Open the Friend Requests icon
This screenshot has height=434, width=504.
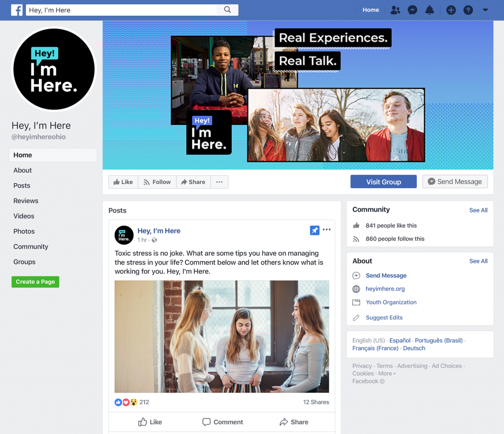coord(395,10)
